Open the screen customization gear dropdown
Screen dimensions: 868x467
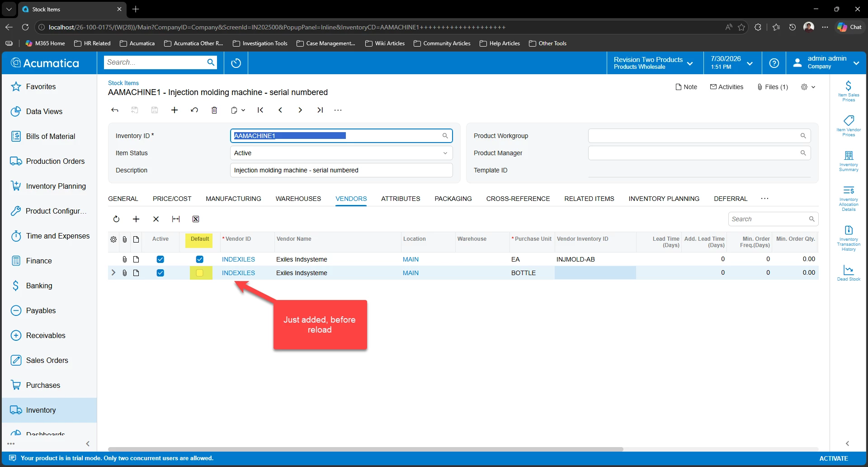(808, 87)
